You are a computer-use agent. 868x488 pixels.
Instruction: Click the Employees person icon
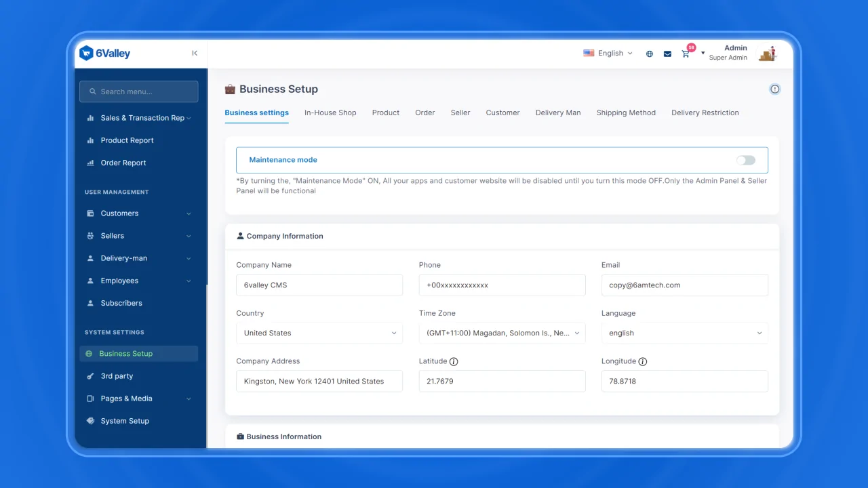coord(90,281)
